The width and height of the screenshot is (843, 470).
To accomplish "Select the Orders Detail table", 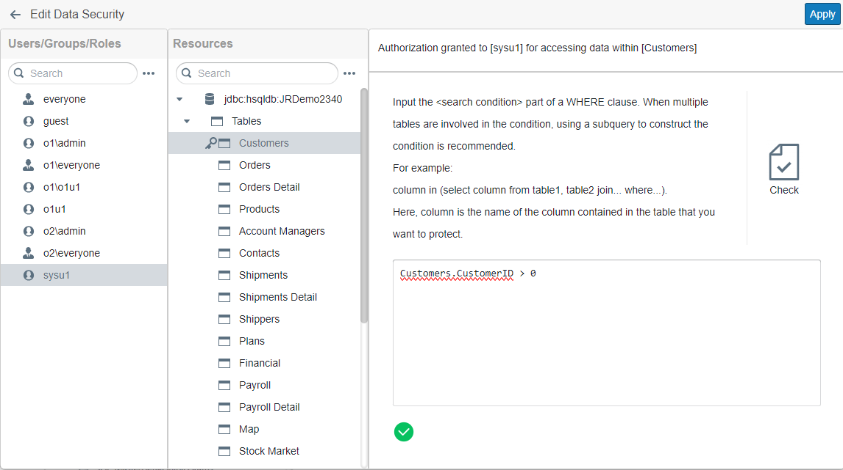I will coord(269,187).
